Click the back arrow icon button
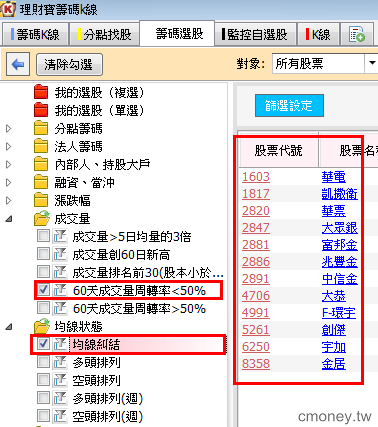The image size is (378, 427). point(18,64)
